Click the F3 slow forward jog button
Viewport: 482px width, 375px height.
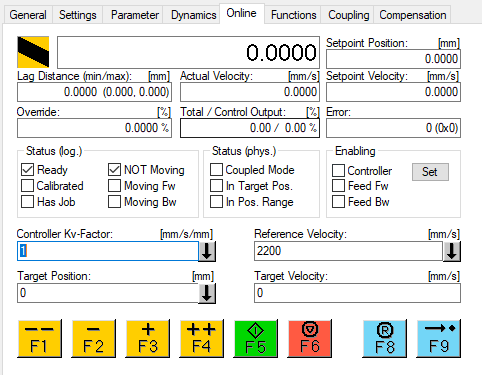pos(147,338)
